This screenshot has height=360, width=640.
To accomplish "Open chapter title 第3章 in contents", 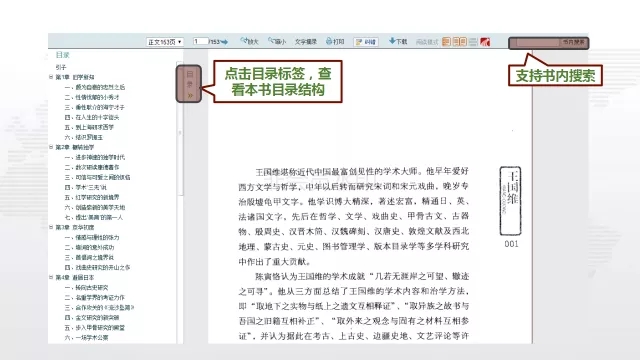I will [x=75, y=227].
